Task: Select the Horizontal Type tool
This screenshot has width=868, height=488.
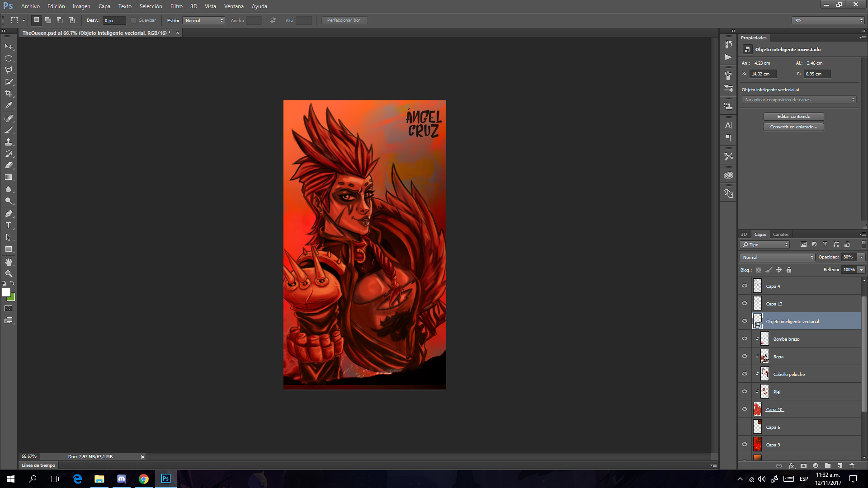Action: [x=9, y=225]
